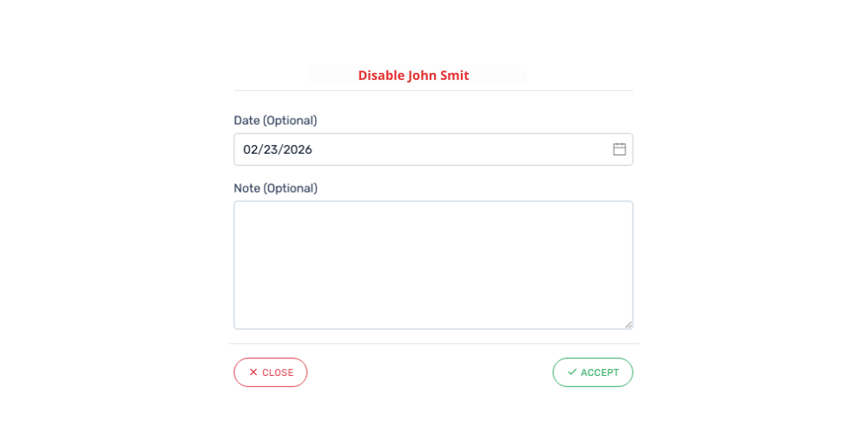Screen dimensions: 868x434
Task: Click the checkmark icon on Accept button
Action: [x=572, y=372]
